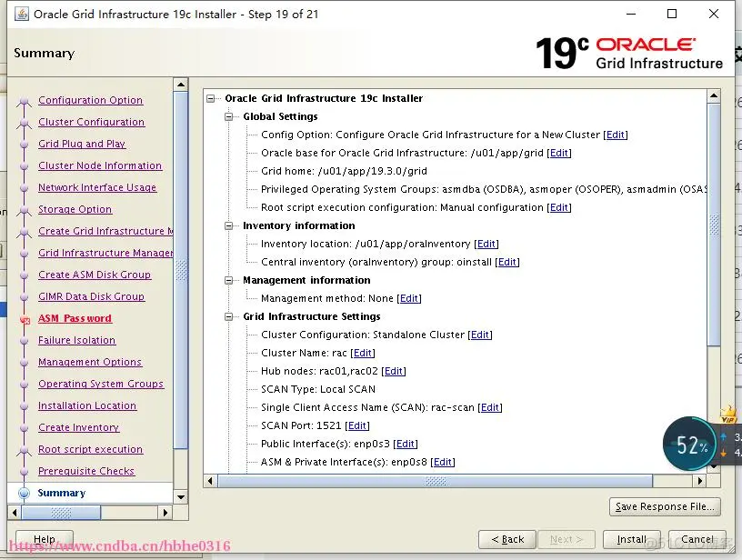The image size is (742, 560).
Task: Click the Help button
Action: point(45,539)
